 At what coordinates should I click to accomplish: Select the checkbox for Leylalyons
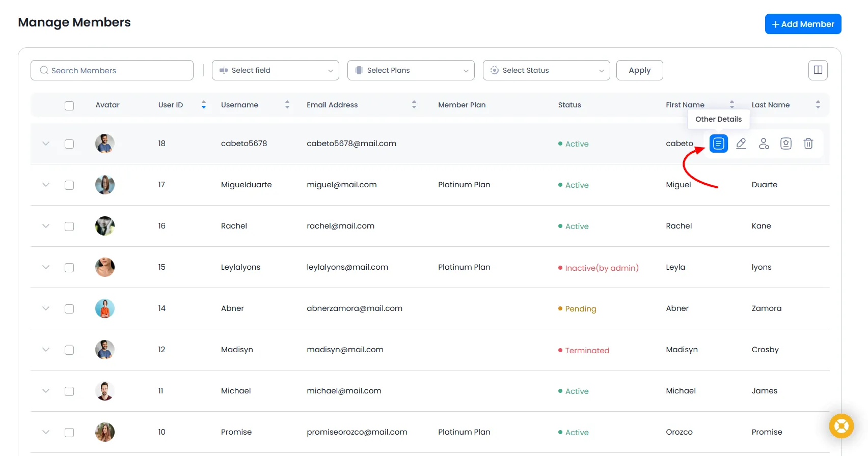(69, 268)
